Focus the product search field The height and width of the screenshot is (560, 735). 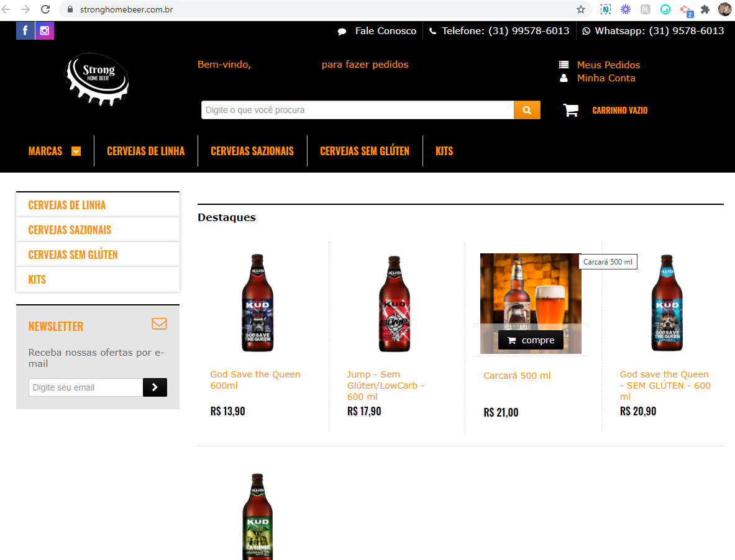point(358,110)
